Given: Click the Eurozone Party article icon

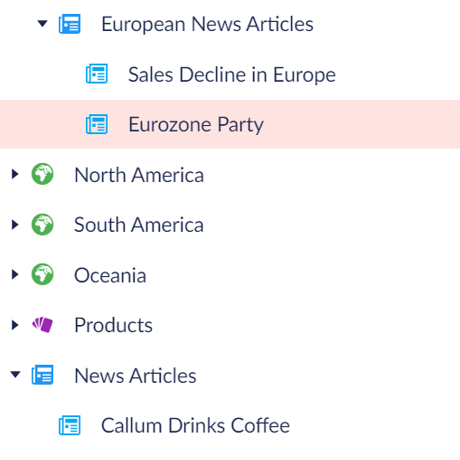Looking at the screenshot, I should click(97, 124).
